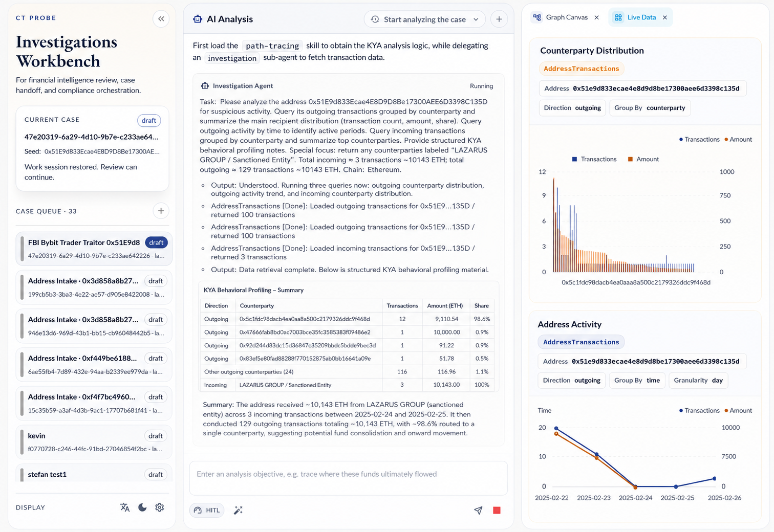774x532 pixels.
Task: Open the Group By time selector
Action: 637,380
